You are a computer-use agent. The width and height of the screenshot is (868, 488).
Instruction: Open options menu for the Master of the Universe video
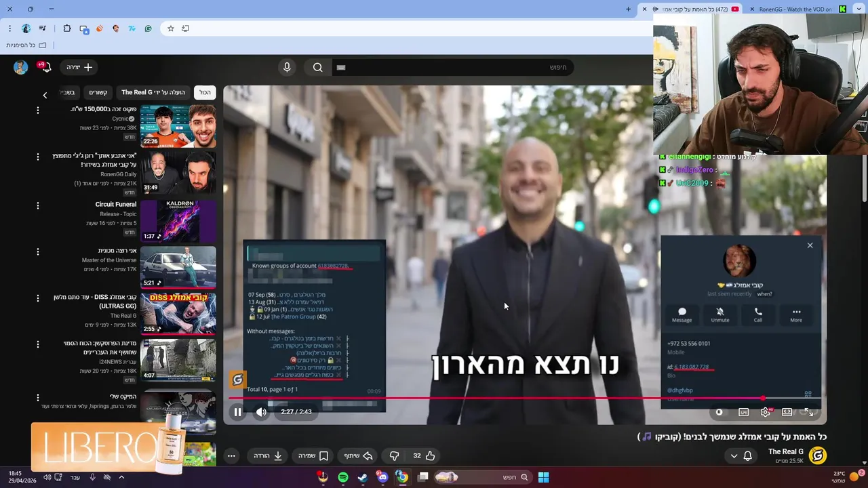pyautogui.click(x=38, y=251)
